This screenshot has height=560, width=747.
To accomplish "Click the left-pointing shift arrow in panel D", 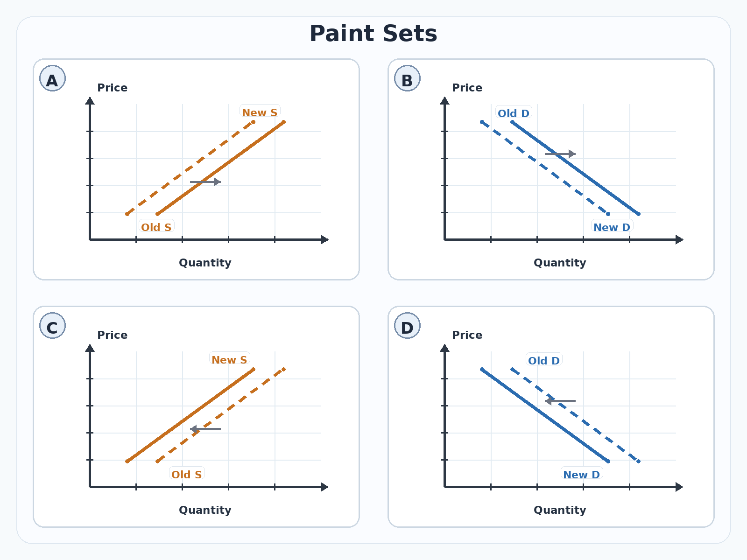I will click(560, 401).
